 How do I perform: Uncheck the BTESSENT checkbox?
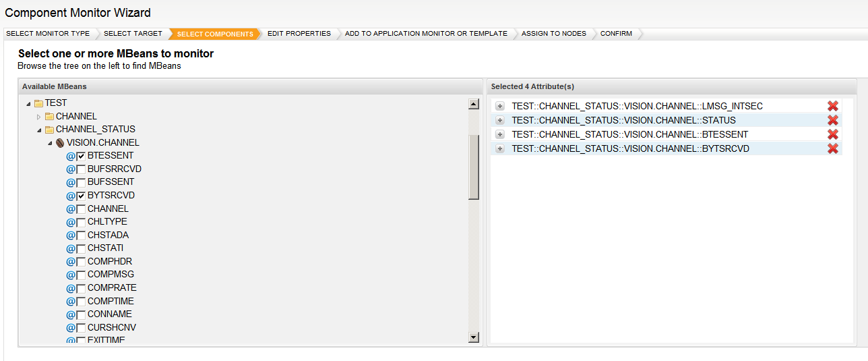(x=81, y=156)
